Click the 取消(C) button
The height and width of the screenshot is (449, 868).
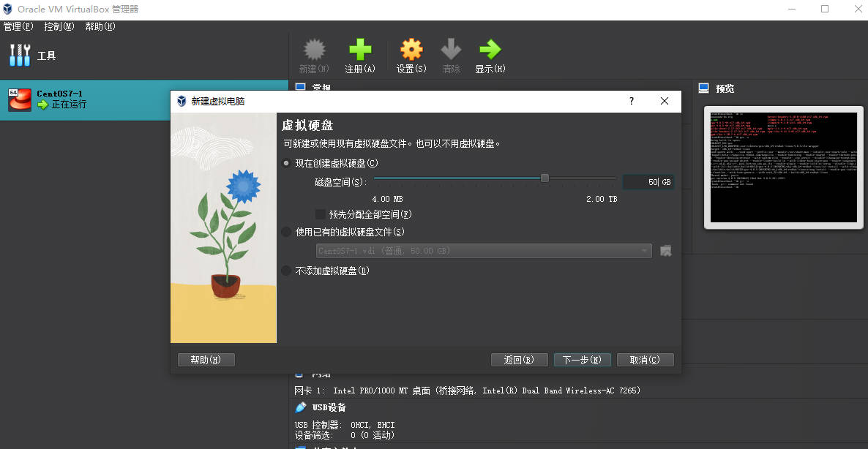click(x=646, y=360)
